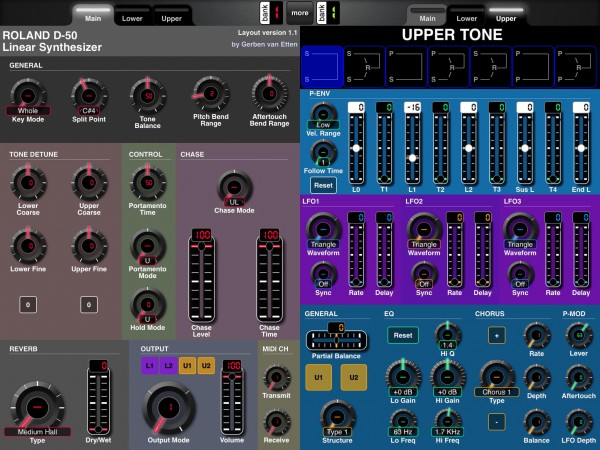Open the Split Point selector showing C#4

tap(89, 111)
